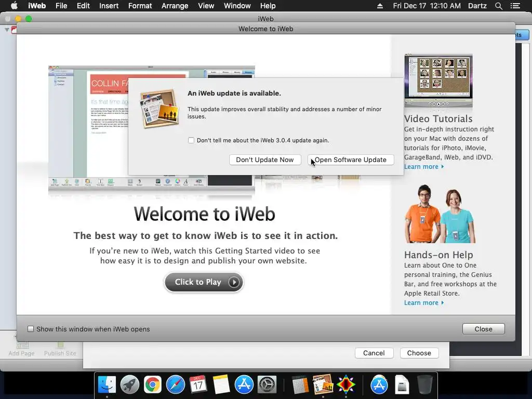The height and width of the screenshot is (399, 532).
Task: Open the Edit menu
Action: click(x=83, y=6)
